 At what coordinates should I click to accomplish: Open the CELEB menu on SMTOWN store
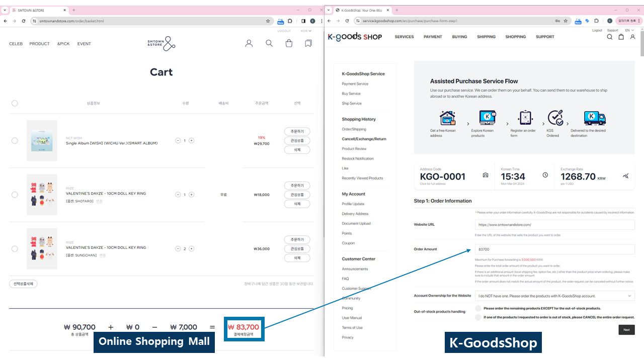16,44
